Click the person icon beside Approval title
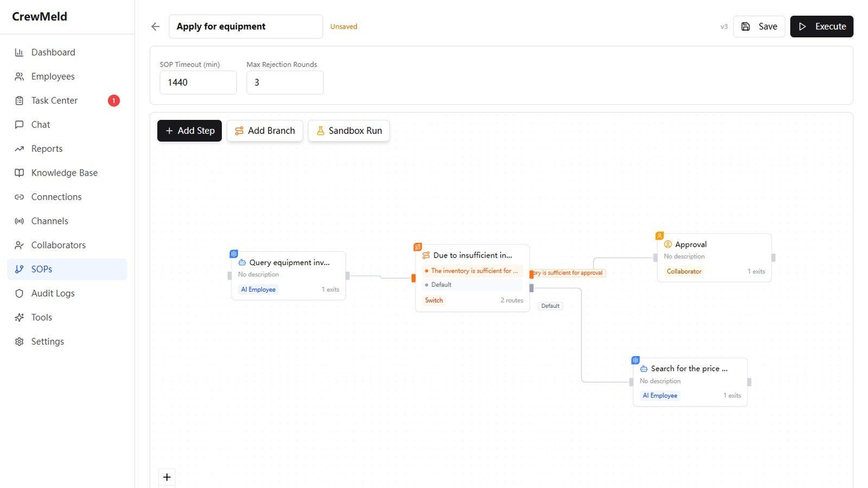The image size is (868, 488). click(668, 245)
